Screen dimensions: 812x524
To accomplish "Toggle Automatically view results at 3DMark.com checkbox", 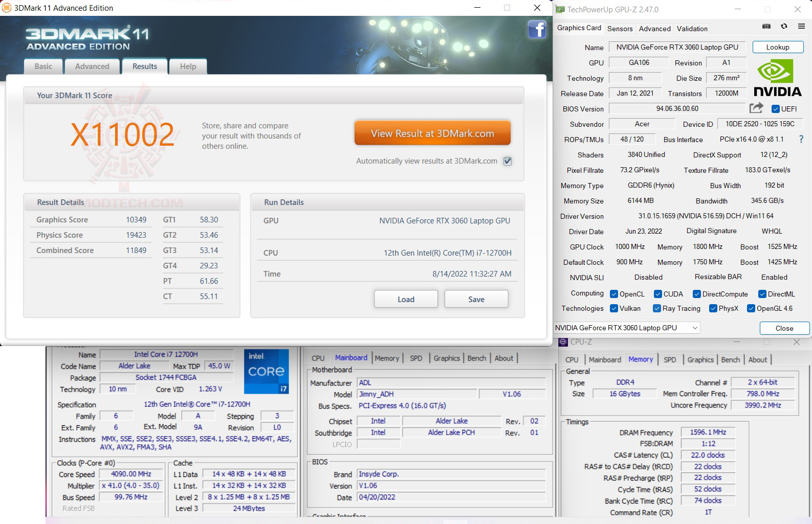I will [508, 161].
